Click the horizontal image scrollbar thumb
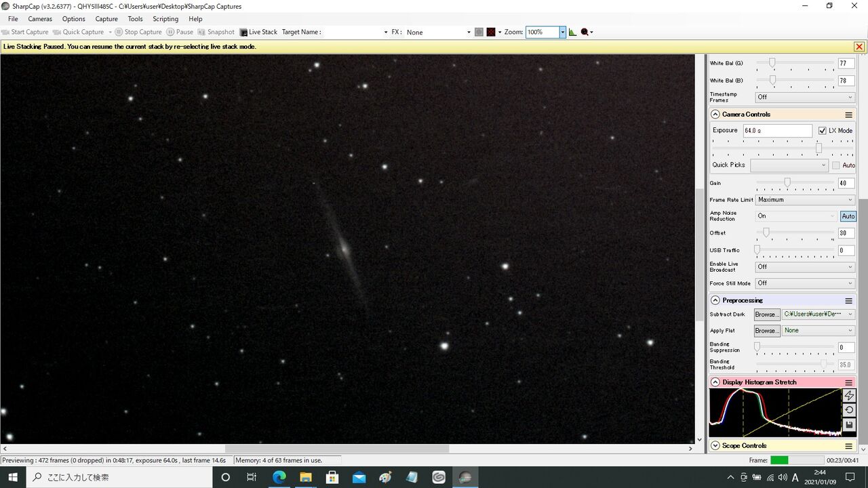Screen dimensions: 868x488 (337, 449)
